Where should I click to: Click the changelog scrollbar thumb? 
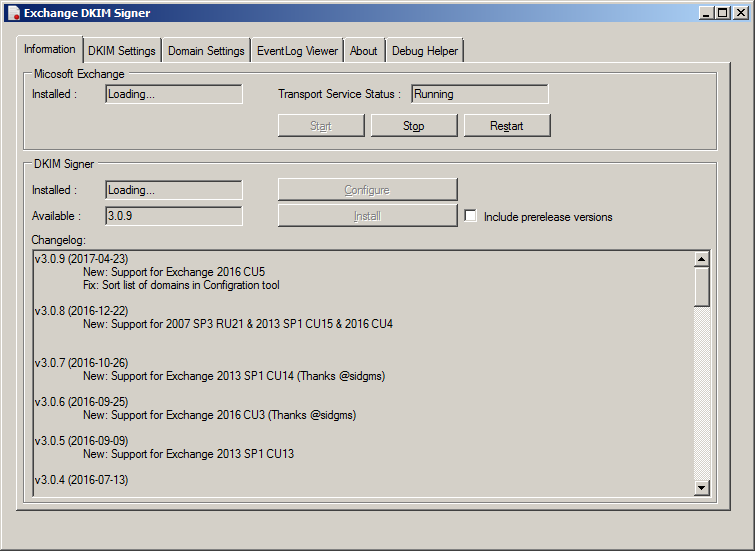click(702, 285)
